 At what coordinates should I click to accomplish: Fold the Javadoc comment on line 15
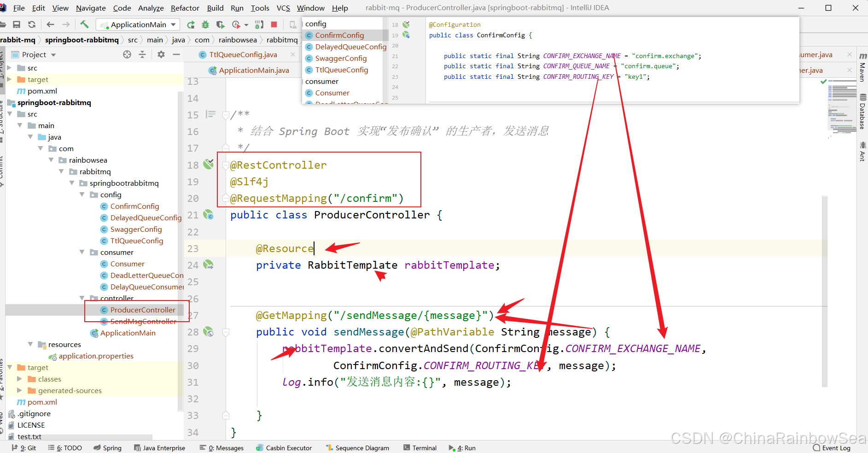click(x=226, y=114)
